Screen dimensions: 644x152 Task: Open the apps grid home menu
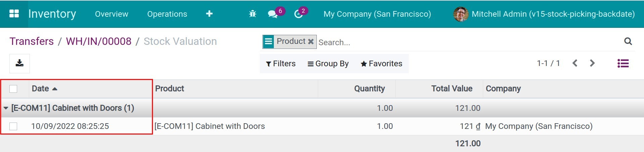click(14, 14)
